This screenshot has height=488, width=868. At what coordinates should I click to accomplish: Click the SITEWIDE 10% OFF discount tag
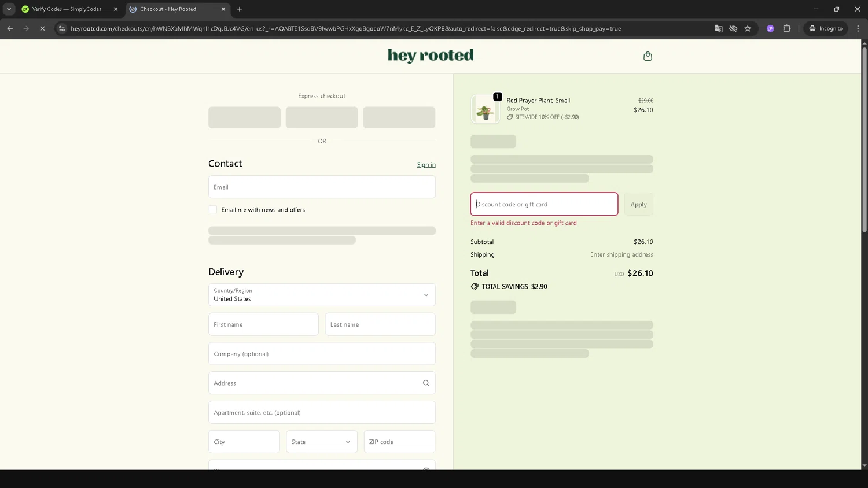pos(543,117)
